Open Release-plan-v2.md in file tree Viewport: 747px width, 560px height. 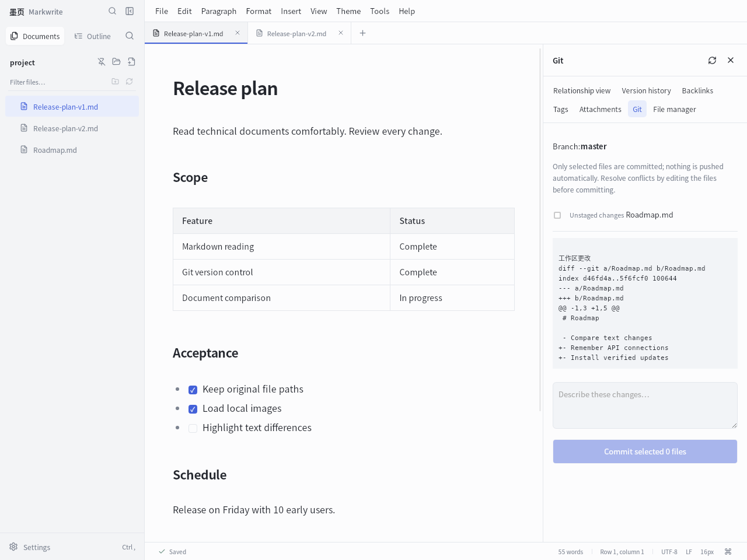coord(72,128)
